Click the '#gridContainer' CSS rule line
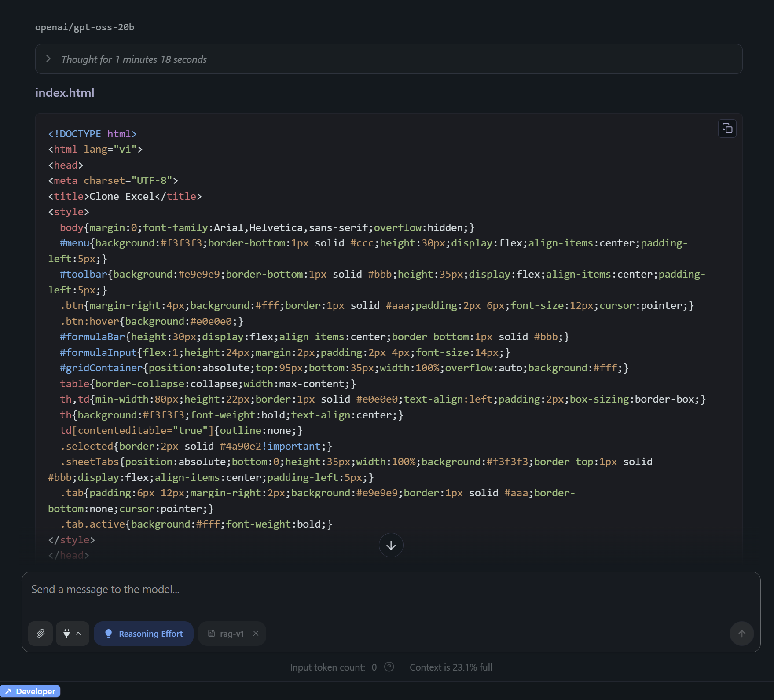This screenshot has height=700, width=774. [x=344, y=368]
